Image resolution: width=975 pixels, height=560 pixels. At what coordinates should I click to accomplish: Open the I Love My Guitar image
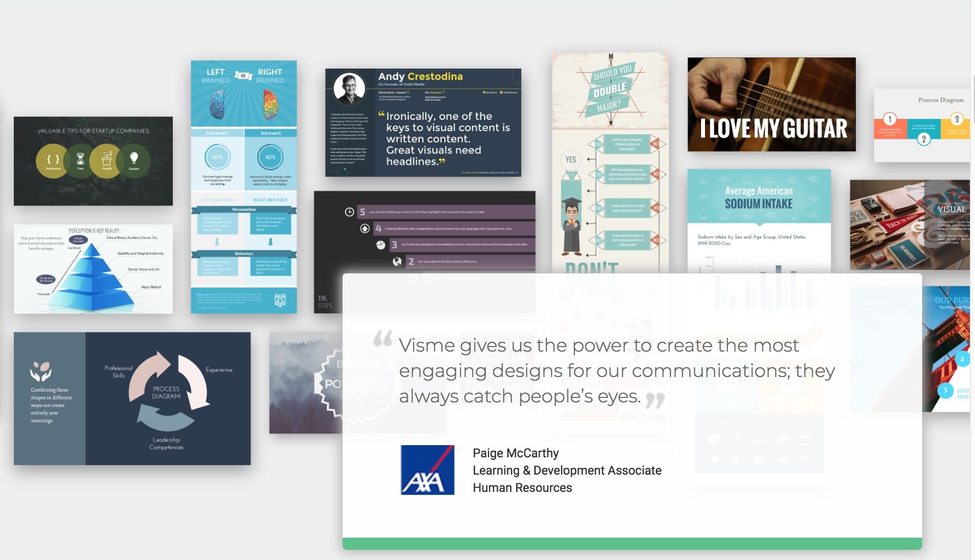coord(772,104)
